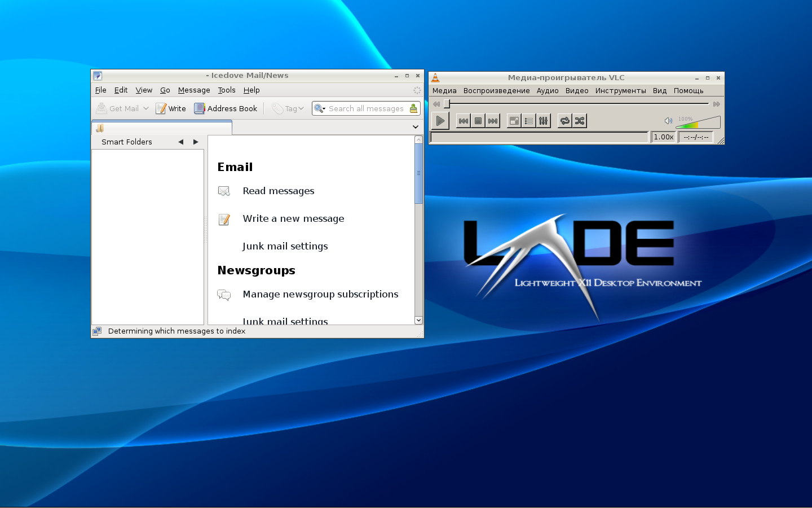The image size is (812, 508).
Task: Click the Write a new message pencil icon
Action: coord(224,219)
